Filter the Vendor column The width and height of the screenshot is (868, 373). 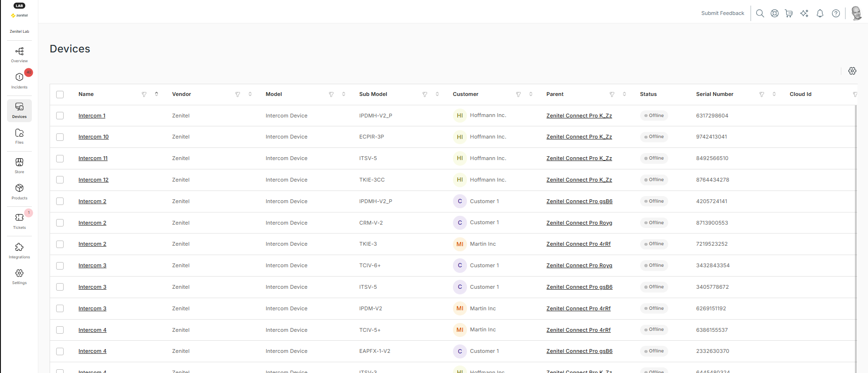tap(238, 95)
